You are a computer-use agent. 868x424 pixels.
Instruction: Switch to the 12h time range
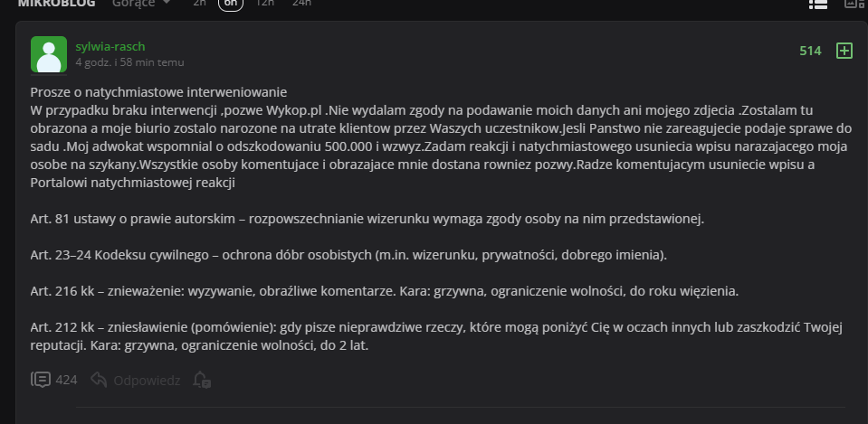pos(265,4)
